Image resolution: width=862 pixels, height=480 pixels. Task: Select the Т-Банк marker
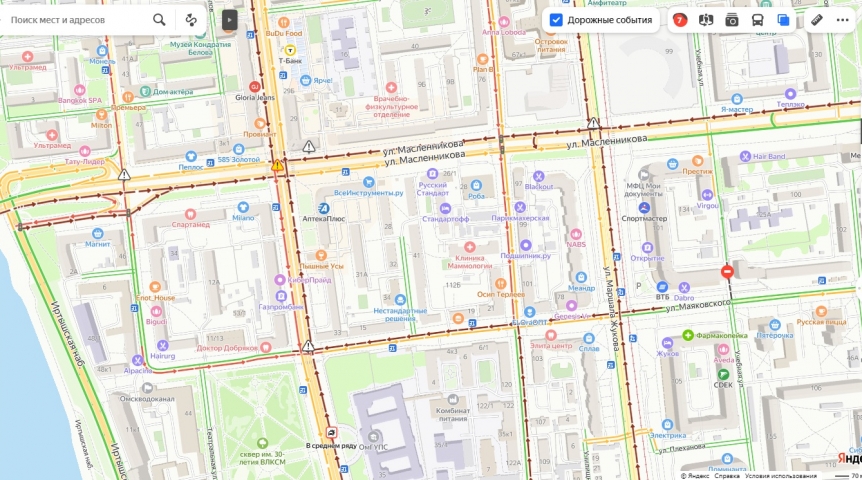(290, 50)
